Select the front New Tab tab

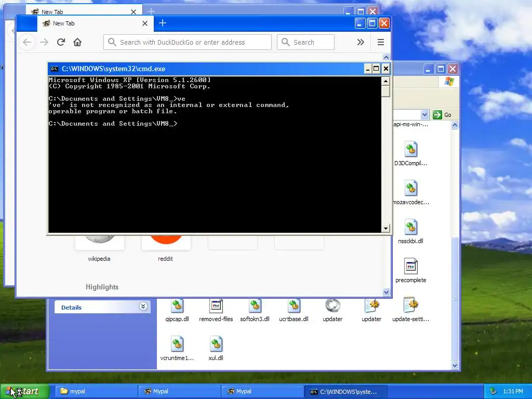click(x=95, y=23)
